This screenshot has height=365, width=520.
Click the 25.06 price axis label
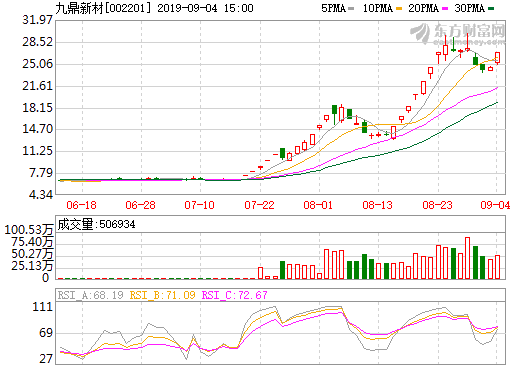tap(37, 64)
